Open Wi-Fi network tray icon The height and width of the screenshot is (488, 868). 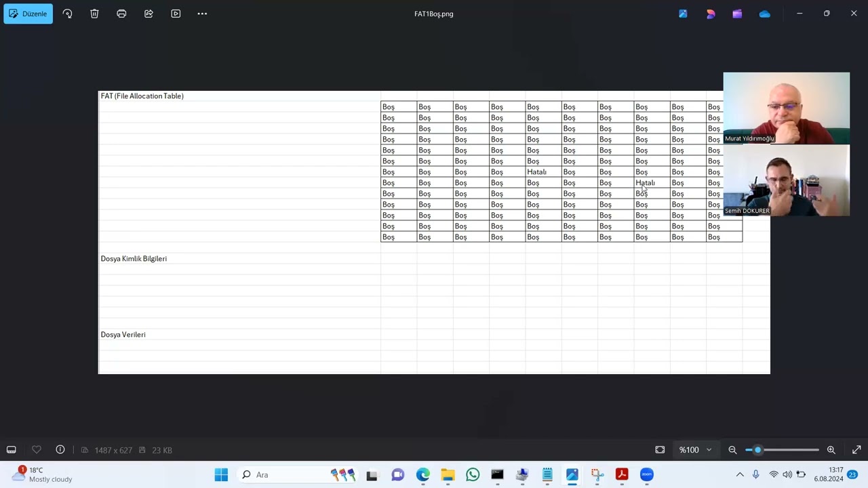pos(774,474)
